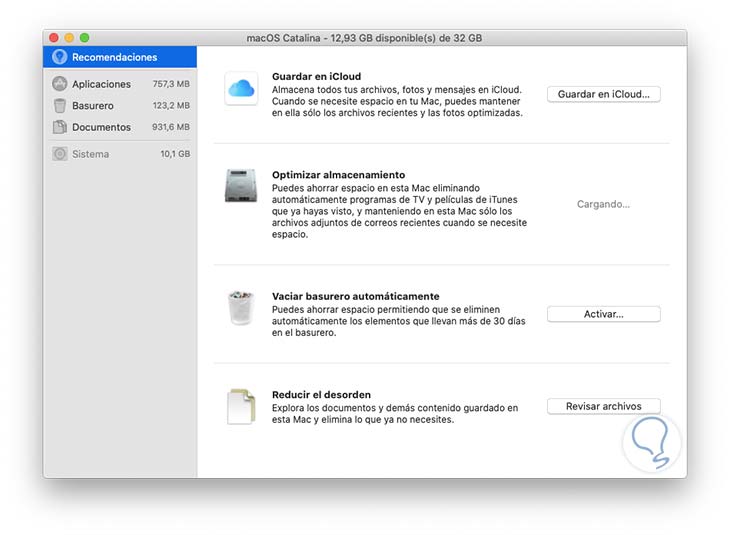Select the Sistema entry in sidebar

120,154
